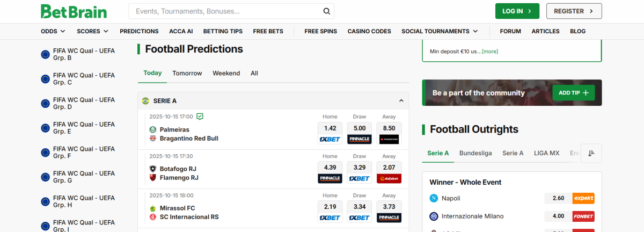The width and height of the screenshot is (644, 232).
Task: Expand the SOCIAL TOURNAMENTS menu
Action: click(440, 31)
